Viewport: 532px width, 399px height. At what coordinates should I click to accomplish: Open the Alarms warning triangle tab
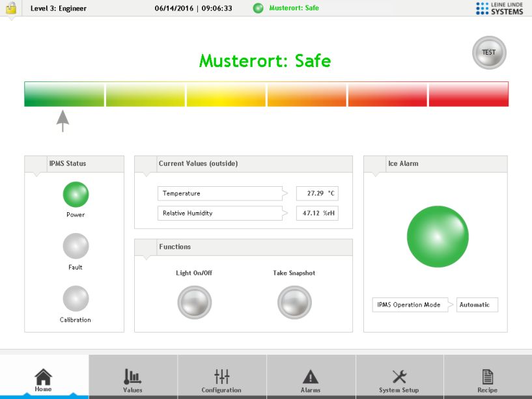(311, 379)
